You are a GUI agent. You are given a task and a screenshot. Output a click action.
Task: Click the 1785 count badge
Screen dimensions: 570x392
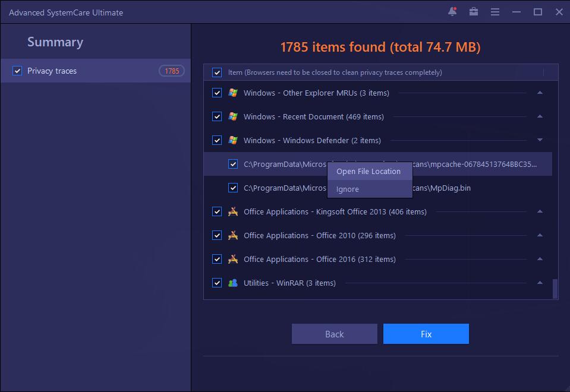(x=172, y=71)
